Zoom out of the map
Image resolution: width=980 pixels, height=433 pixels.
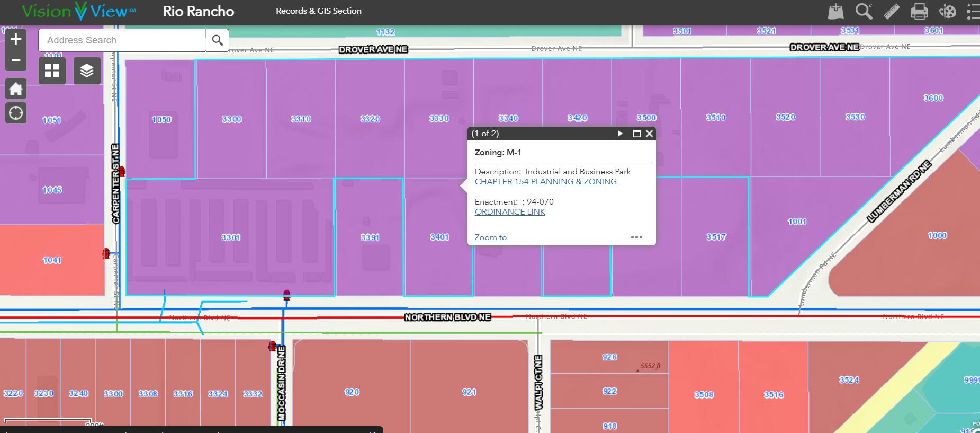pyautogui.click(x=16, y=60)
